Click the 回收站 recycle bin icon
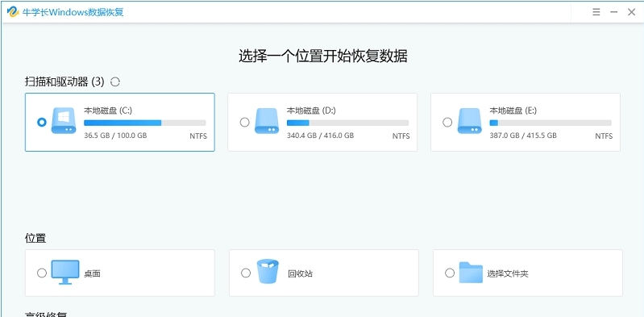 (x=268, y=271)
